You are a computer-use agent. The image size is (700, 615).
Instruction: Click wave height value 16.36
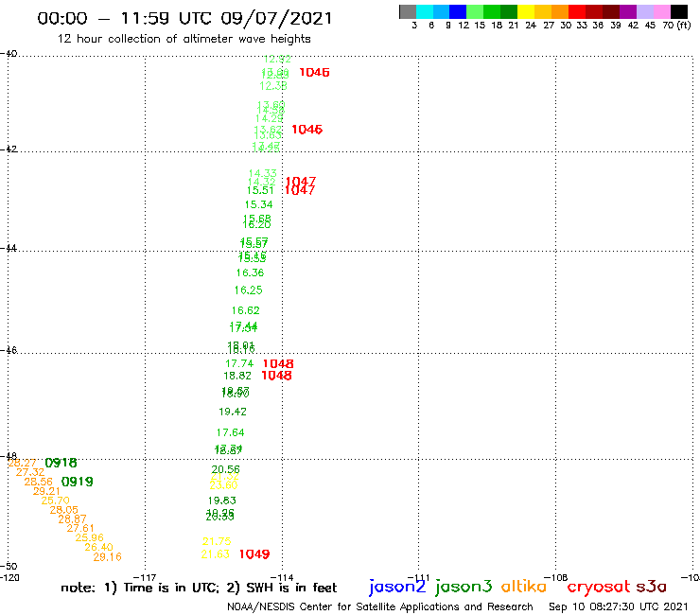point(250,272)
